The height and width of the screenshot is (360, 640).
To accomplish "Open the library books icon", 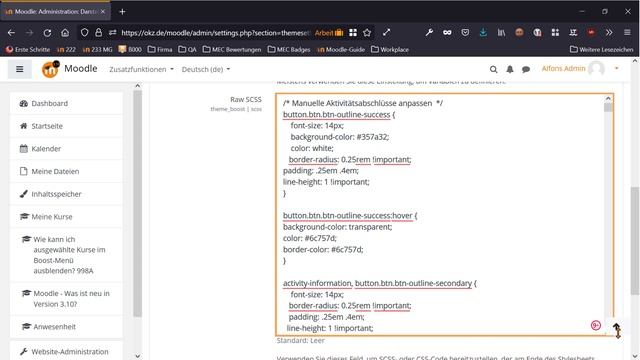I will [501, 33].
